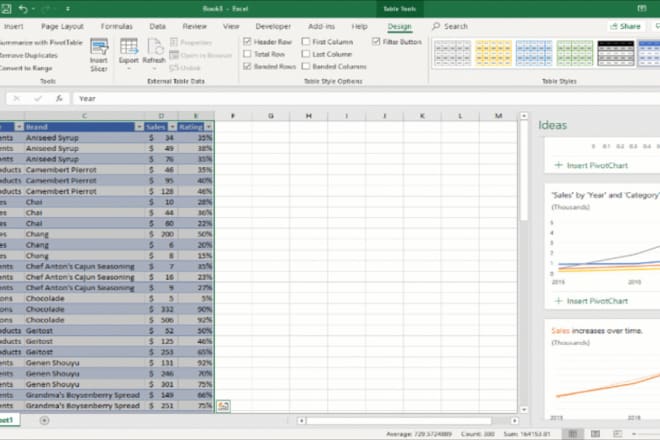Enable the Total Row checkbox
The width and height of the screenshot is (660, 440).
247,54
